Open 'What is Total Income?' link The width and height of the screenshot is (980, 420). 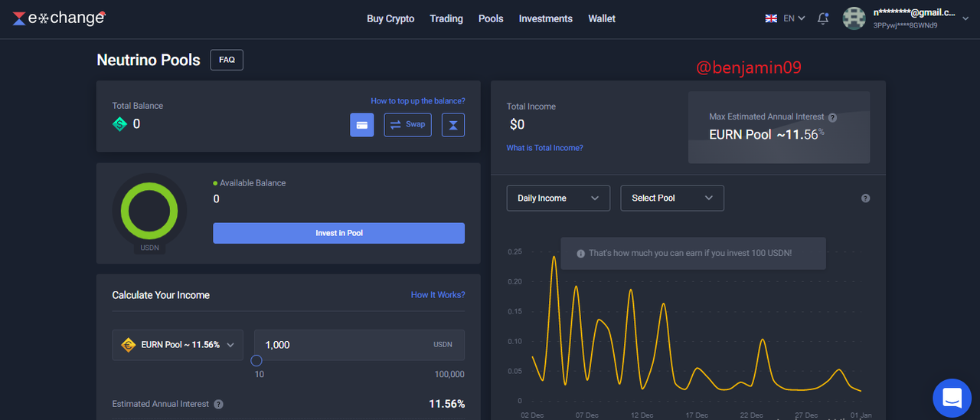point(544,148)
